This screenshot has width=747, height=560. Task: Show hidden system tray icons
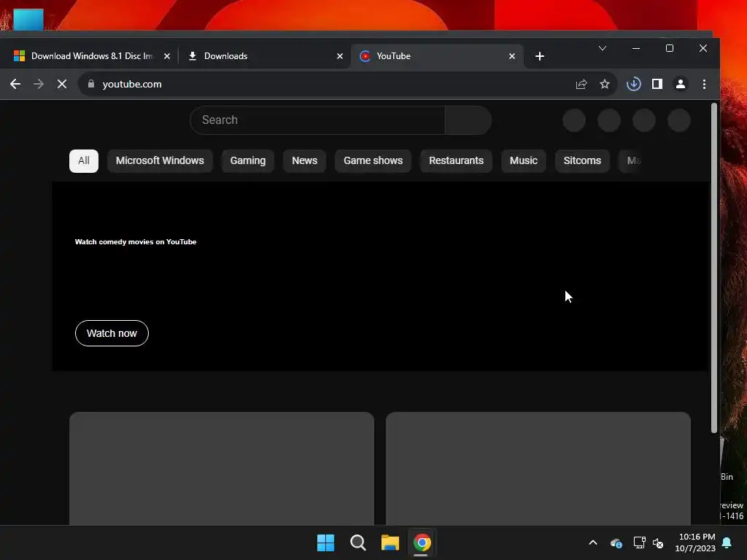593,542
